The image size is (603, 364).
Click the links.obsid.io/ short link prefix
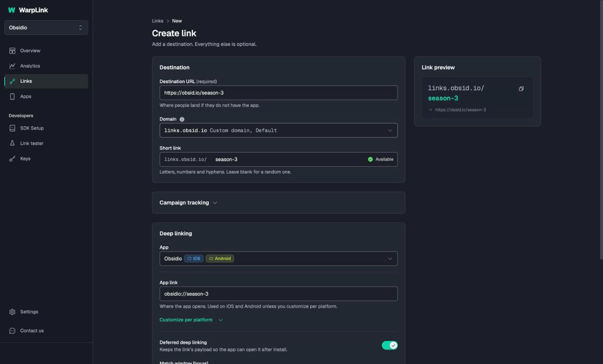pyautogui.click(x=185, y=159)
